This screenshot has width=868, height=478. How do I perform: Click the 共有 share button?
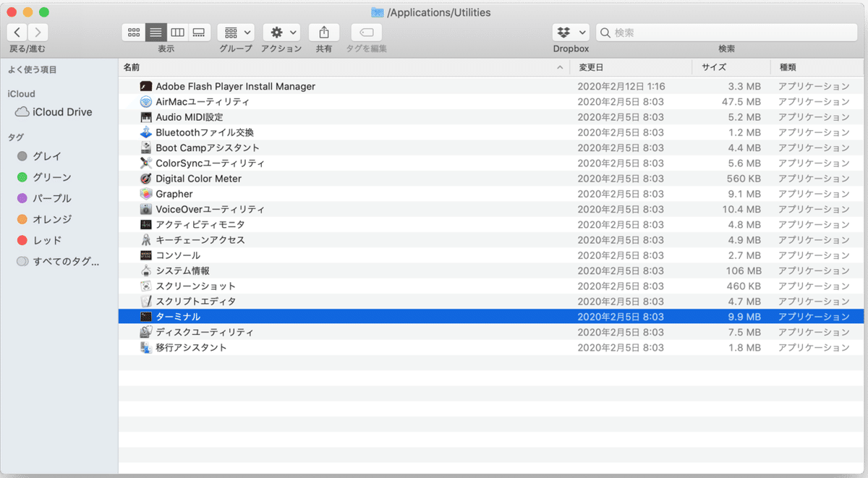(x=324, y=33)
